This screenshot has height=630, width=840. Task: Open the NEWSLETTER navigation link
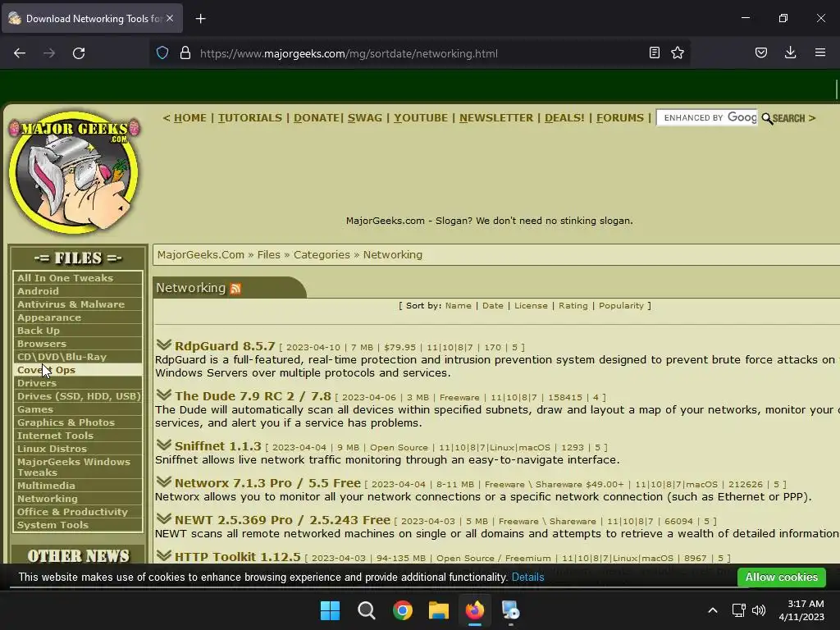pyautogui.click(x=496, y=118)
